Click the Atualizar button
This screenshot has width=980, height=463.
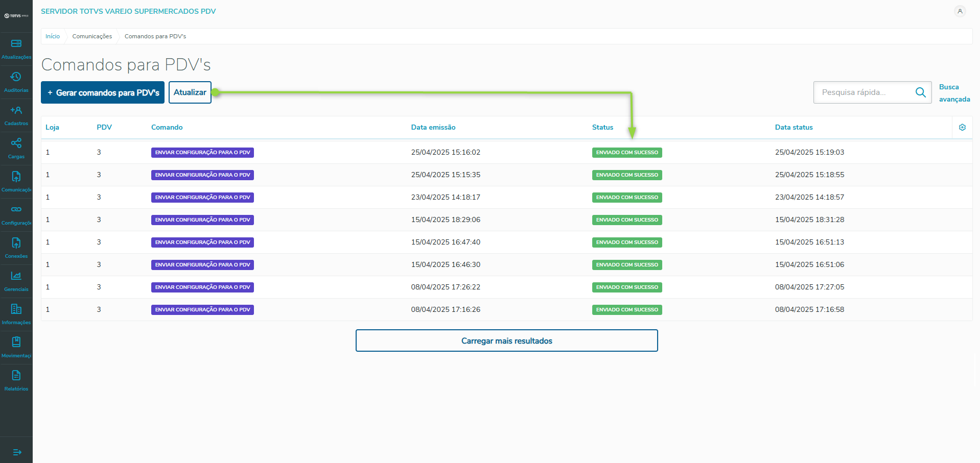(x=190, y=92)
